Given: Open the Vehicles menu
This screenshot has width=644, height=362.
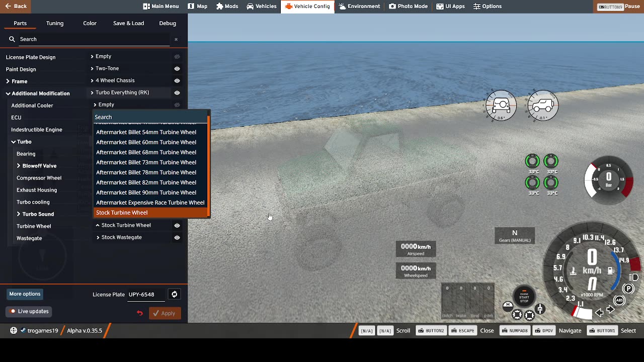Looking at the screenshot, I should coord(261,6).
